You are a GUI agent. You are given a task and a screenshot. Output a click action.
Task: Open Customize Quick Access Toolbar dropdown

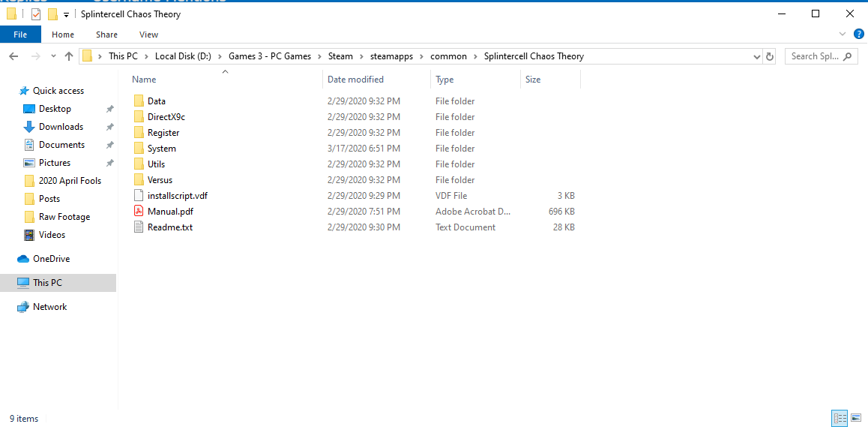(x=67, y=15)
